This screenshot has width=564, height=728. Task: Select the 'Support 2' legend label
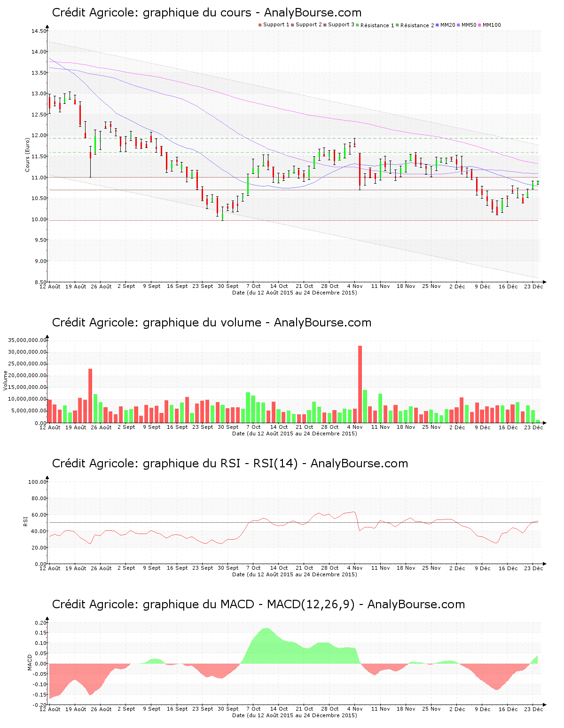tap(309, 25)
